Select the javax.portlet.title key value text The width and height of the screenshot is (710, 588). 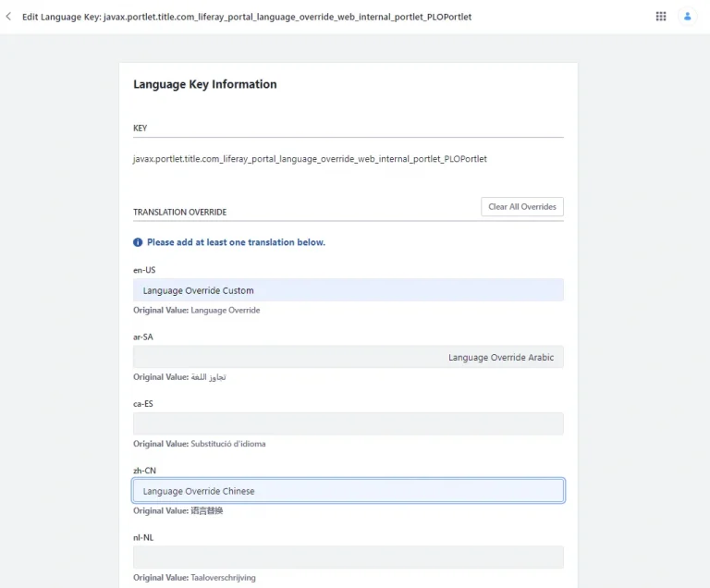click(x=310, y=159)
